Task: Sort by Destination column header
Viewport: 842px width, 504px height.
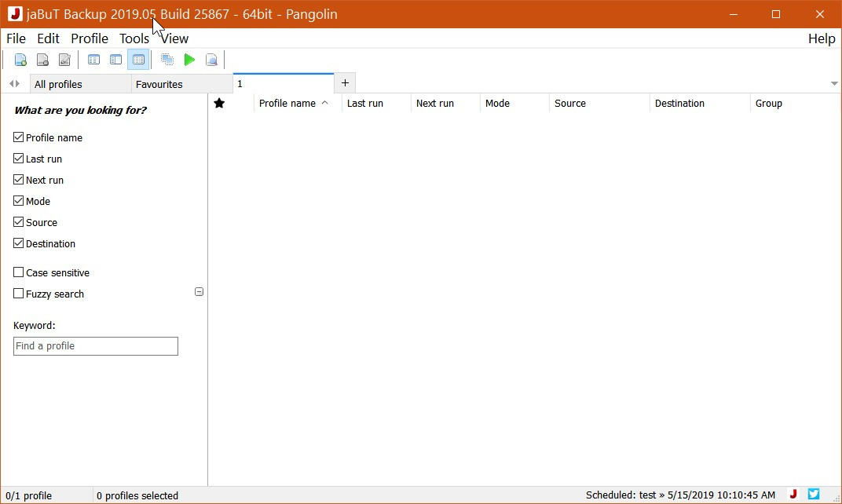Action: (701, 103)
